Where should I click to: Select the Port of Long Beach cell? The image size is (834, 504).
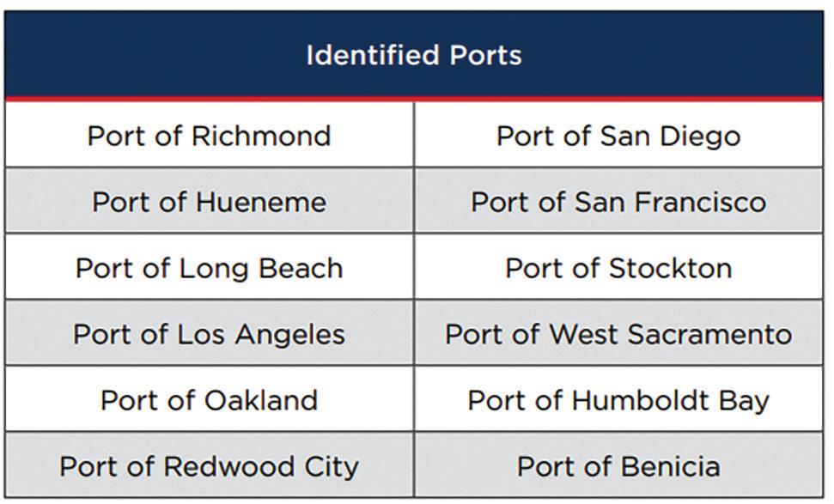click(209, 266)
